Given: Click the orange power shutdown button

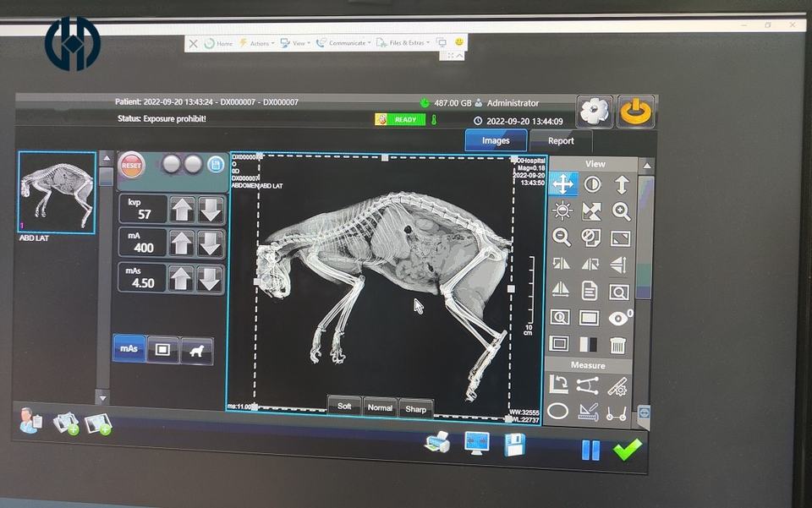Looking at the screenshot, I should (635, 112).
